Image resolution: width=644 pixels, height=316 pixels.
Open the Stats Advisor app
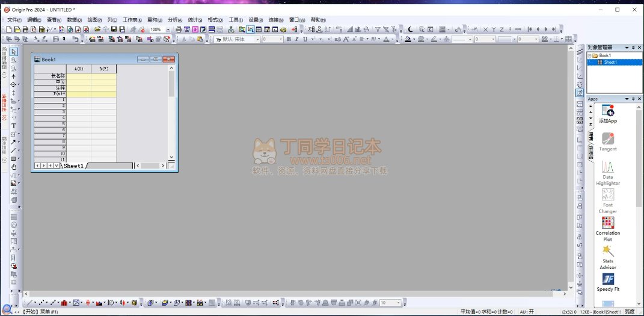pos(607,251)
